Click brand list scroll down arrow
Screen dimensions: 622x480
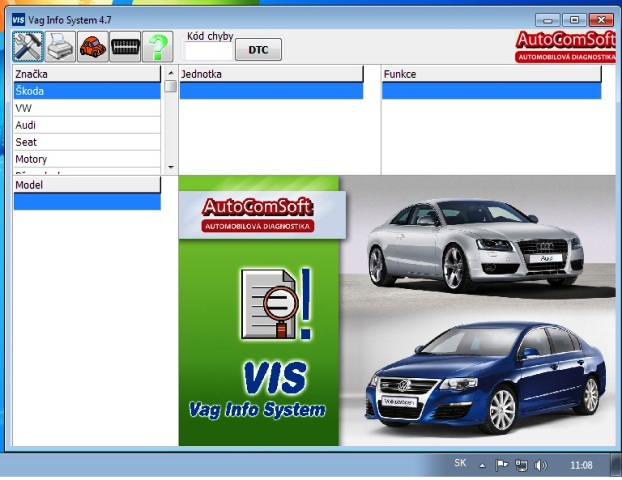[171, 167]
